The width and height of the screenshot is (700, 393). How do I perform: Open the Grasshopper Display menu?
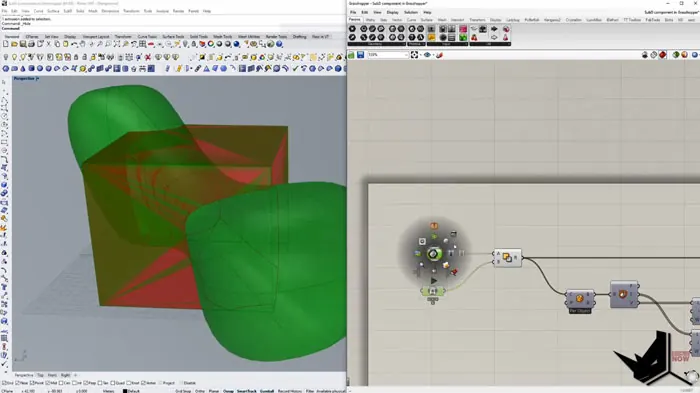pyautogui.click(x=392, y=13)
